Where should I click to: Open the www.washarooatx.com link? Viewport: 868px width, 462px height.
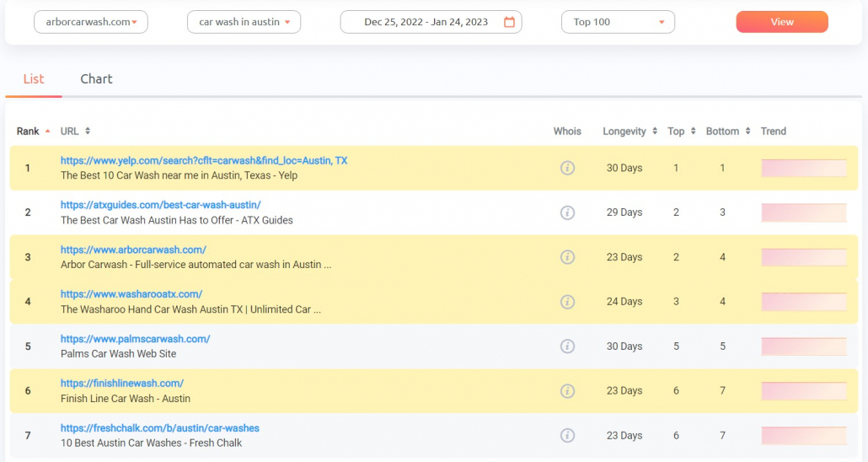[131, 294]
